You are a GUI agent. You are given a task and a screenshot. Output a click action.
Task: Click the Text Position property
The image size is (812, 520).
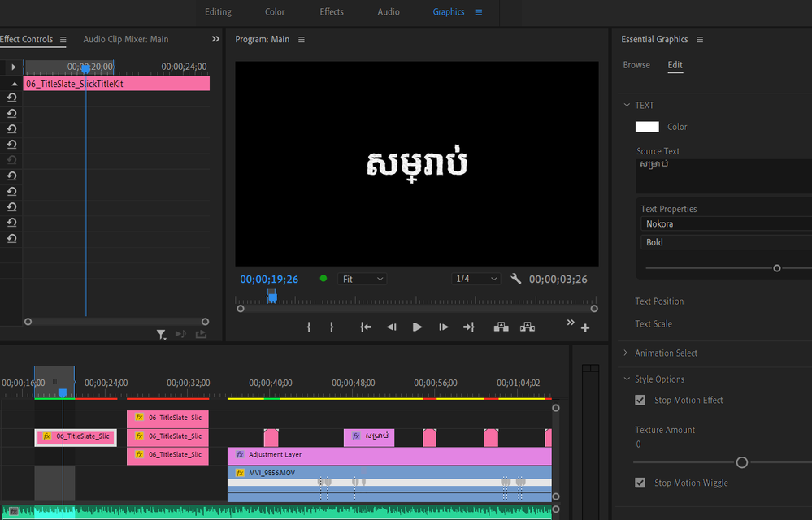point(659,301)
